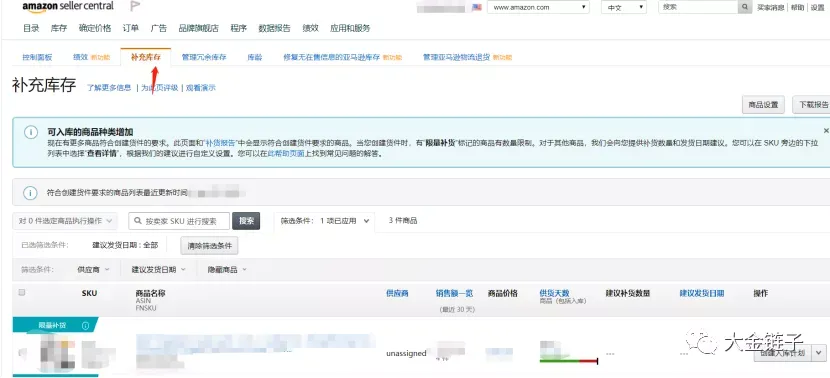
Task: Click the 观看演示 link
Action: pos(201,88)
